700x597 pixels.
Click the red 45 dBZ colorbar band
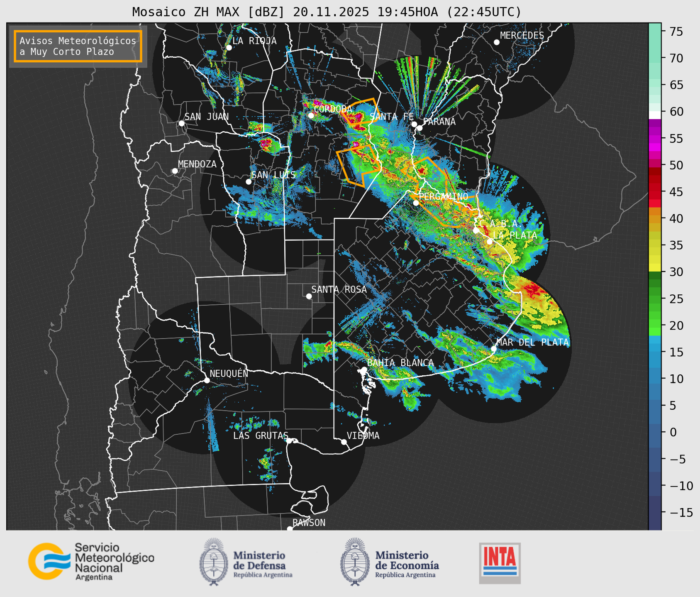point(655,191)
